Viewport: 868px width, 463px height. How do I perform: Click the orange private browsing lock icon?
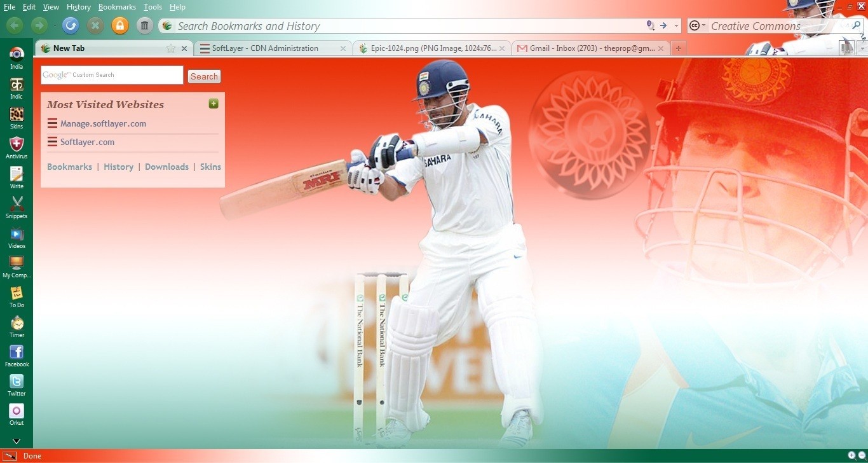tap(119, 25)
